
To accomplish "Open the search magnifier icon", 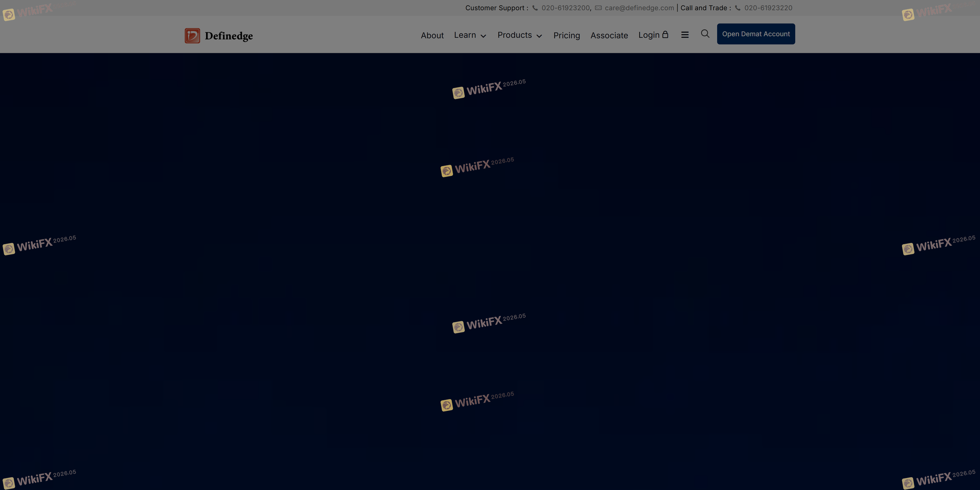I will 705,34.
